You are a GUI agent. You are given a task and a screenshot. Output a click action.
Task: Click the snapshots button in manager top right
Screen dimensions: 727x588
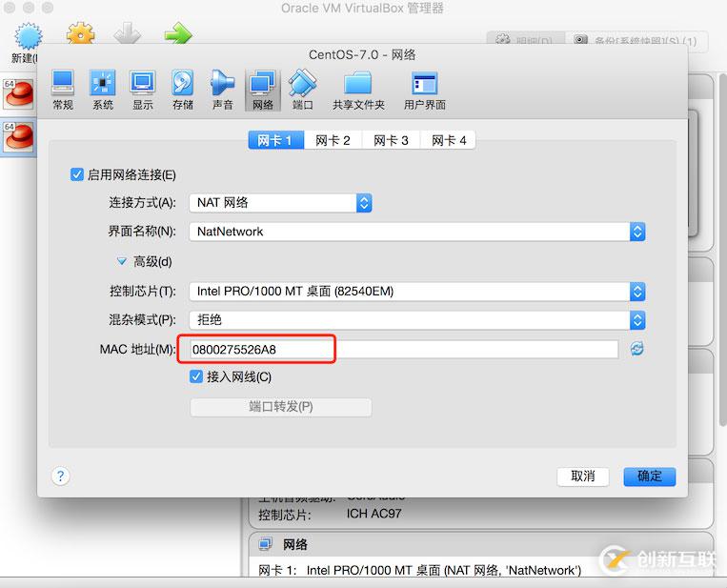636,42
